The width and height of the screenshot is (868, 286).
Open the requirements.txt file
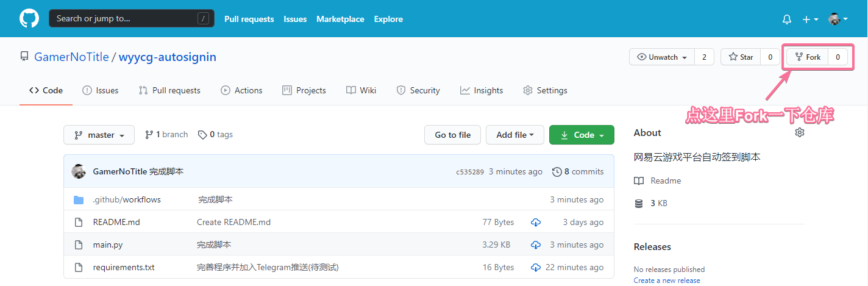124,267
